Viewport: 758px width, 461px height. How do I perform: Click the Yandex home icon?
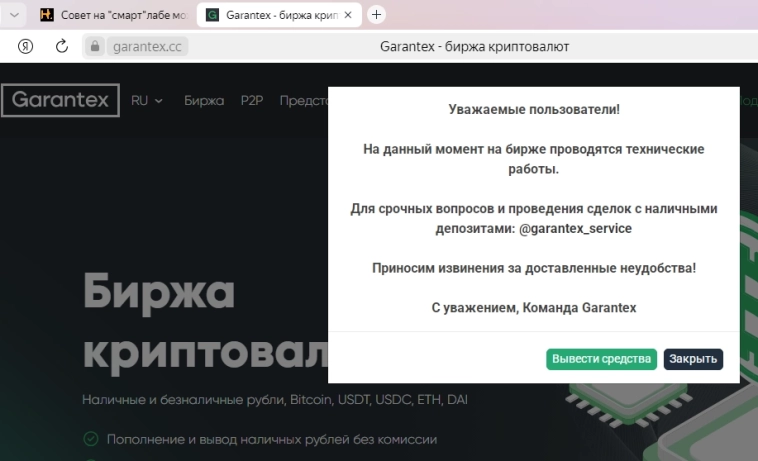click(26, 46)
